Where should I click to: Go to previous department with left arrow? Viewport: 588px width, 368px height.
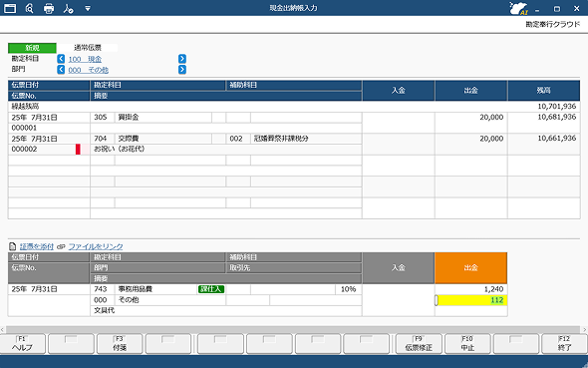61,70
